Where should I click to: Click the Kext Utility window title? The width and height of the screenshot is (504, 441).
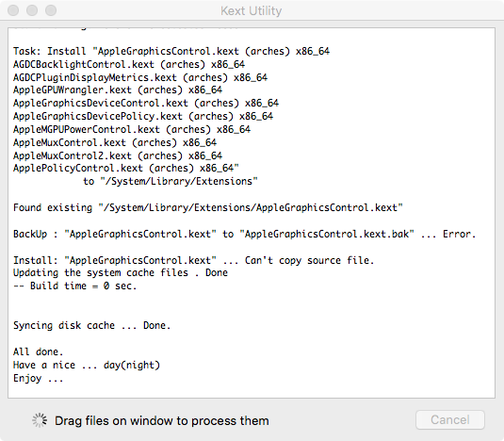coord(251,10)
